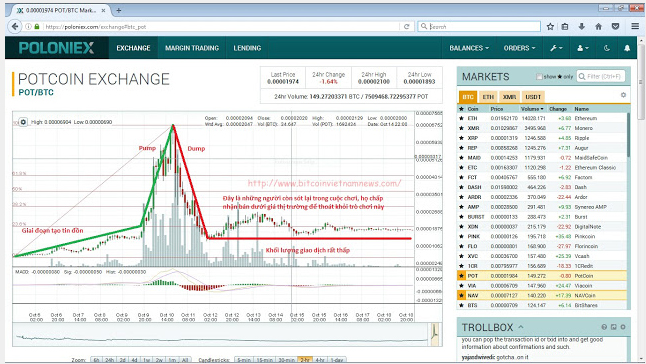Toggle favorite star for BTS row

pos(461,305)
